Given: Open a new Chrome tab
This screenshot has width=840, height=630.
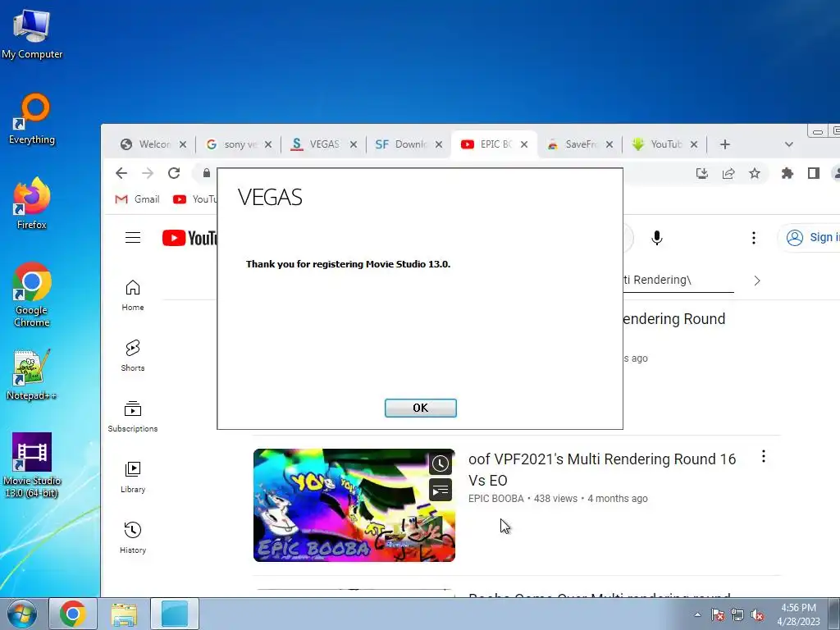Looking at the screenshot, I should (x=725, y=144).
